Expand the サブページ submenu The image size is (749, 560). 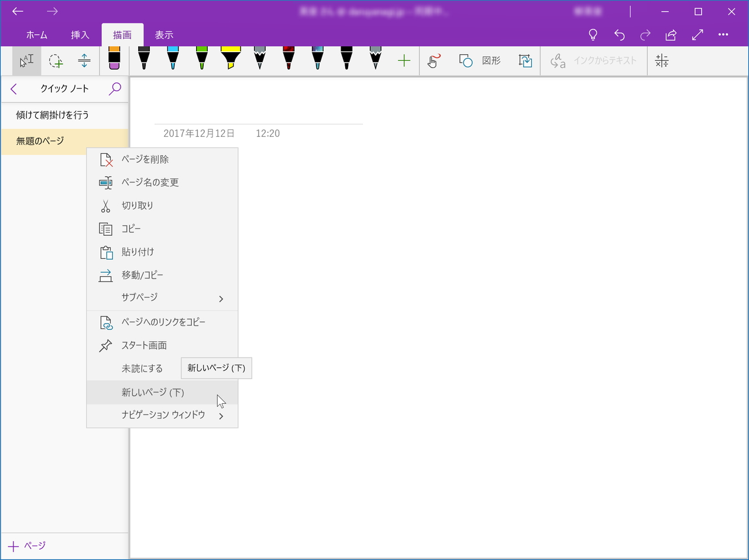(x=162, y=298)
